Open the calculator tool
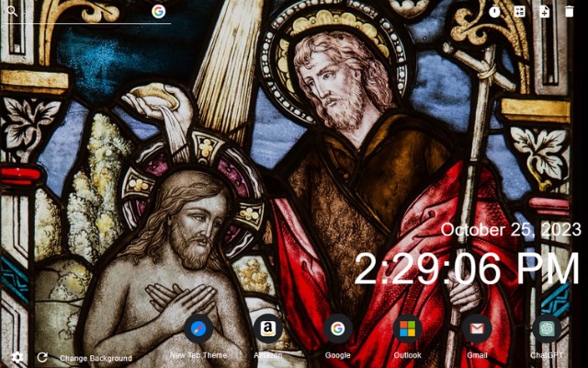This screenshot has width=588, height=368. tap(519, 12)
